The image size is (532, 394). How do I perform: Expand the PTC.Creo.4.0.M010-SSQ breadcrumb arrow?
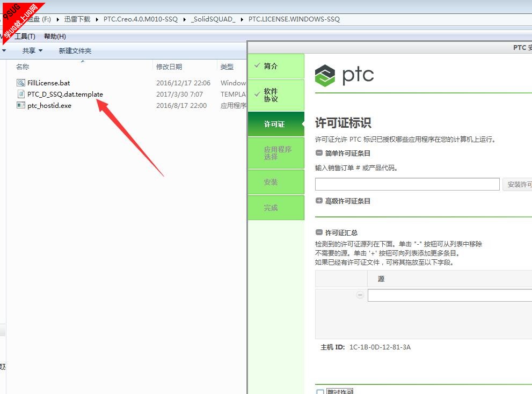185,19
